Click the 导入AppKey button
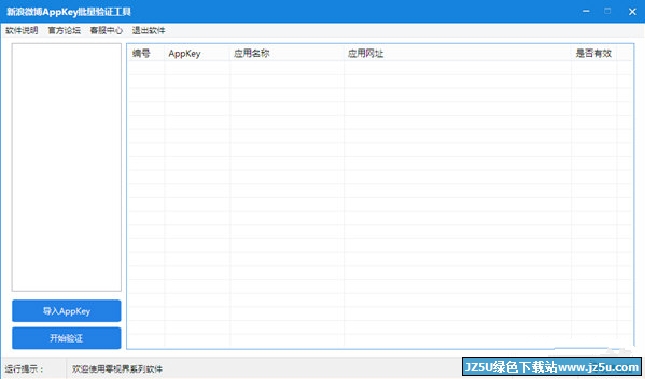This screenshot has width=645, height=379. click(x=67, y=311)
